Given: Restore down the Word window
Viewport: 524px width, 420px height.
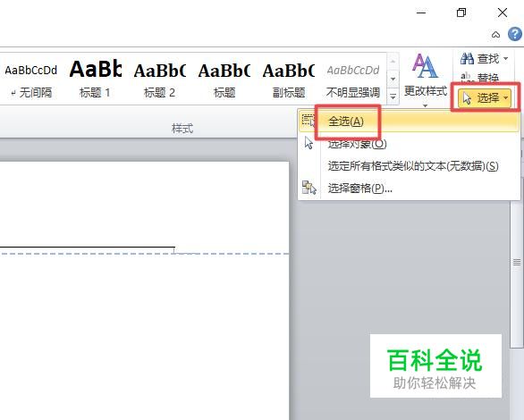Looking at the screenshot, I should (x=461, y=13).
